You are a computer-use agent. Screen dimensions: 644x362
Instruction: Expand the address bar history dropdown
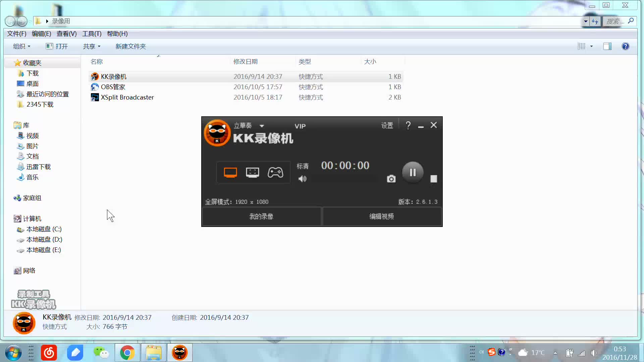[x=585, y=21]
